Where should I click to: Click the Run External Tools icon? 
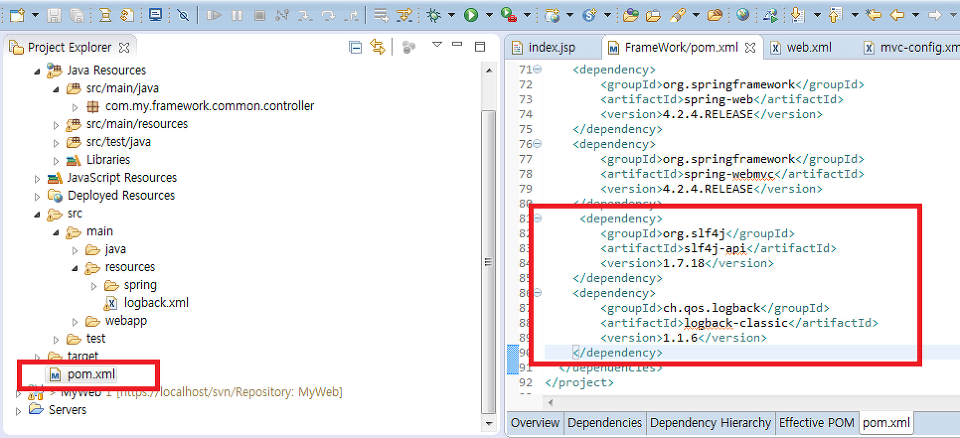point(508,15)
